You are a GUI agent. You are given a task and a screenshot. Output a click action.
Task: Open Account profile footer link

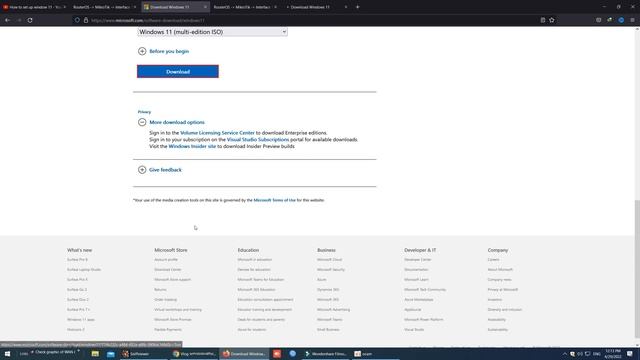click(166, 260)
